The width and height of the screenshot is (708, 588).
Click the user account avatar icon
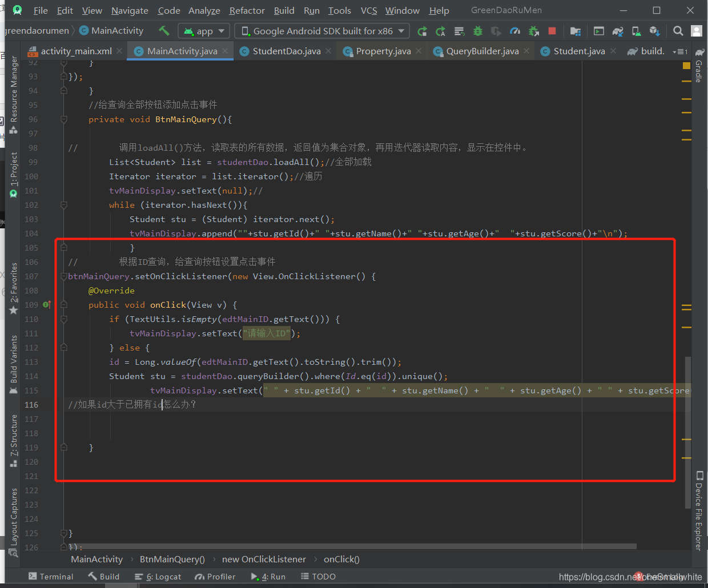(x=697, y=31)
